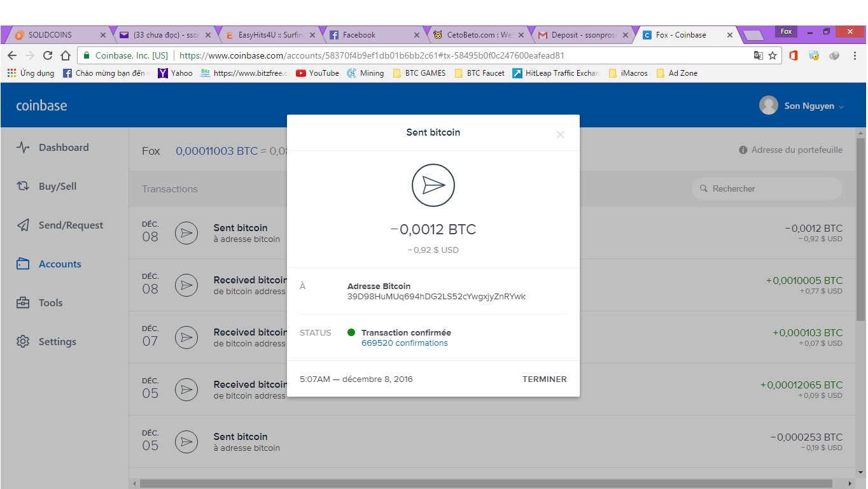
Task: Click the Fox wallet balance 0,00011003 BTC
Action: [217, 152]
